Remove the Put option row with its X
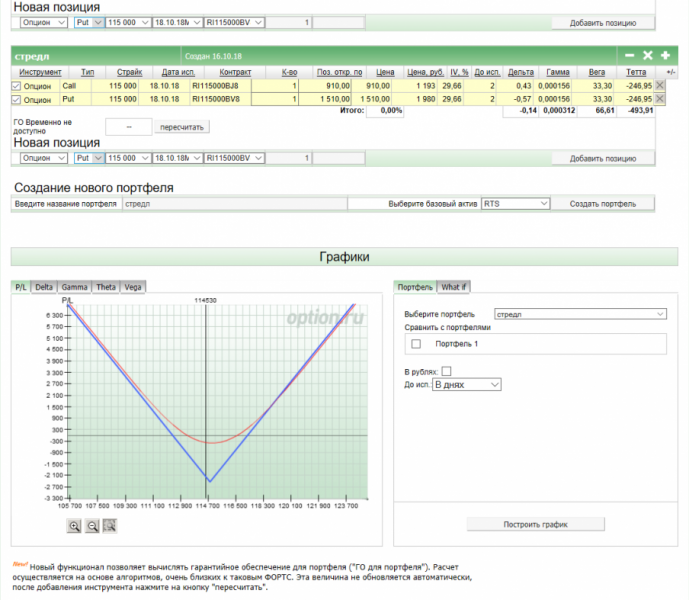Screen dimensions: 689x600 pyautogui.click(x=659, y=99)
